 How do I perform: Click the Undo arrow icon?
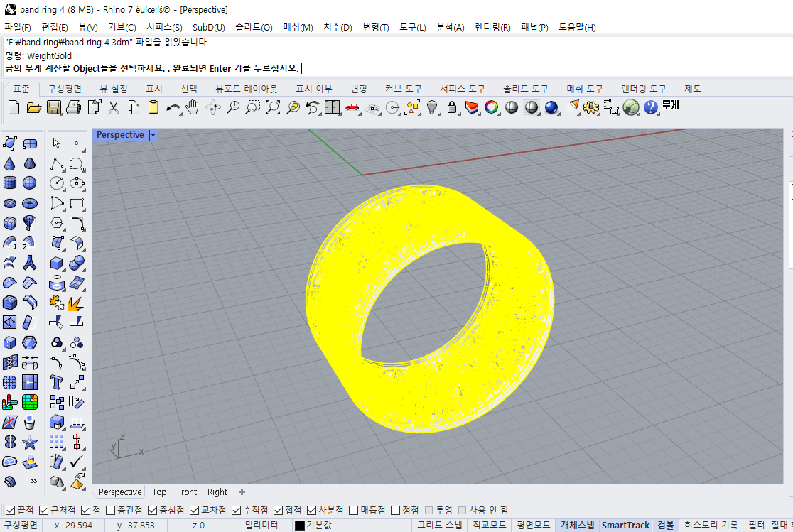pyautogui.click(x=173, y=107)
